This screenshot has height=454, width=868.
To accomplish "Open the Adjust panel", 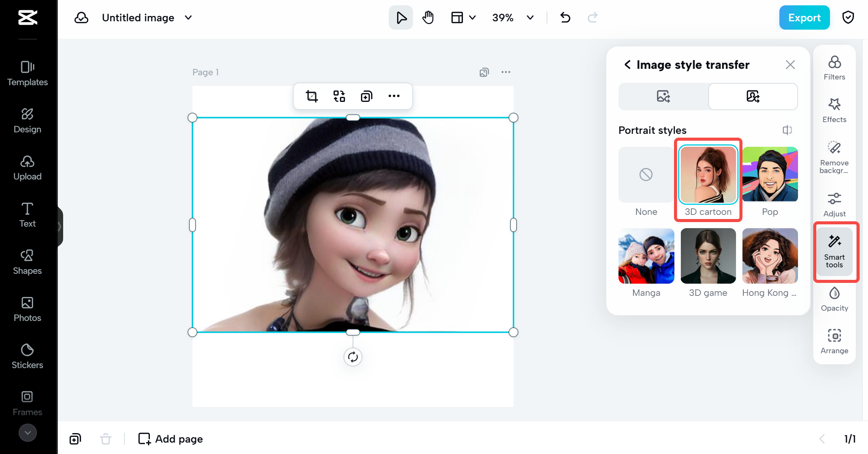I will [834, 204].
